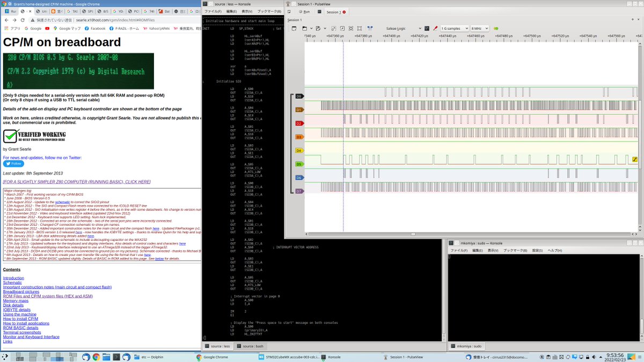The width and height of the screenshot is (644, 362).
Task: Open Dolphin window from taskbar
Action: [x=163, y=357]
